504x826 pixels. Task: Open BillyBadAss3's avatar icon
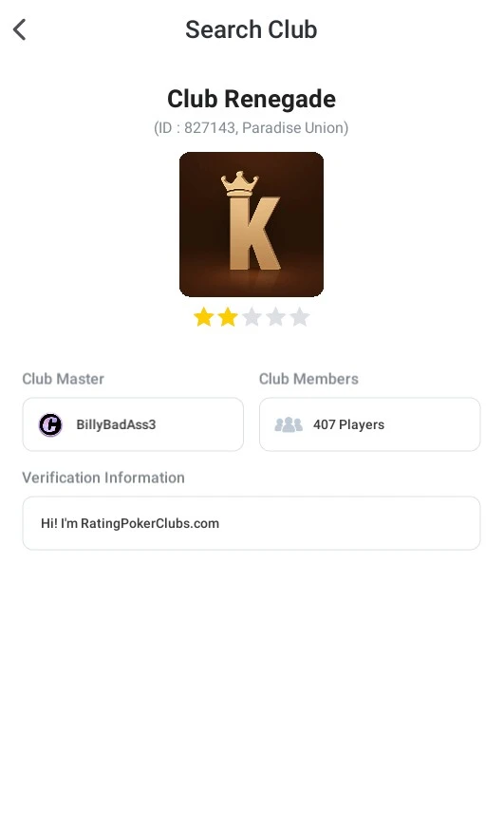(x=50, y=424)
